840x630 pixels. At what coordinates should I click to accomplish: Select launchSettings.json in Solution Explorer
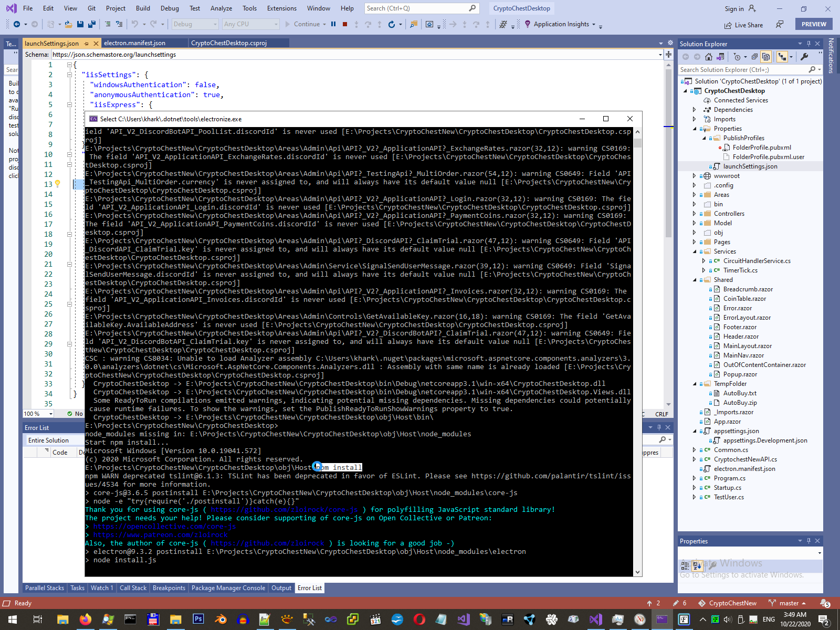click(750, 166)
